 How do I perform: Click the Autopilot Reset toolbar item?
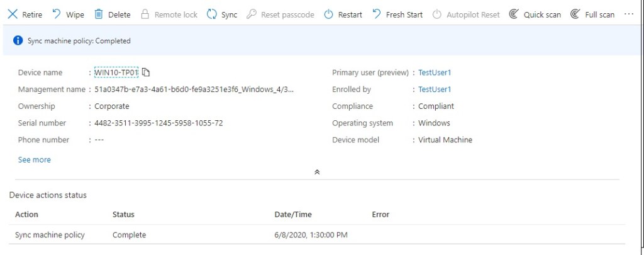tap(466, 14)
